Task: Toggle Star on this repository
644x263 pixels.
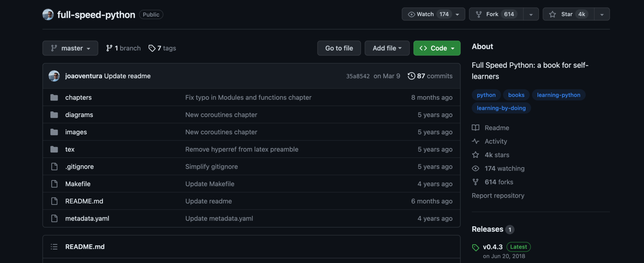Action: click(568, 14)
